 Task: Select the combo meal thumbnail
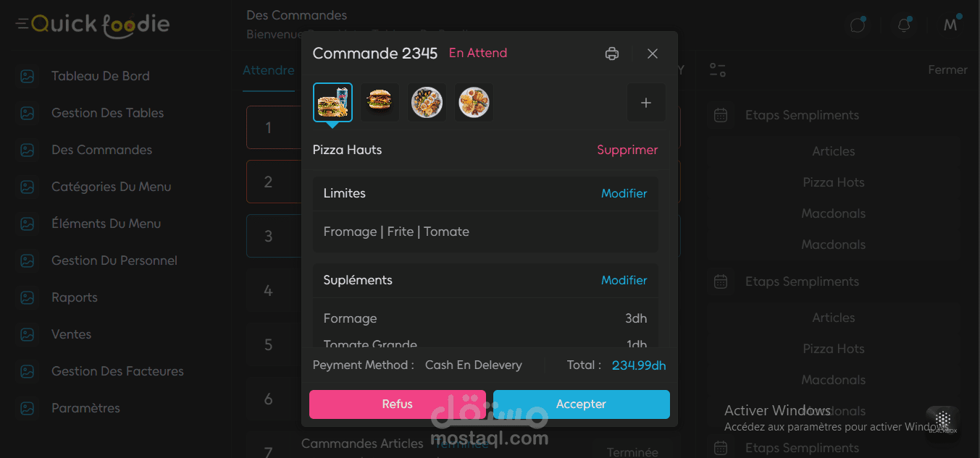coord(332,102)
